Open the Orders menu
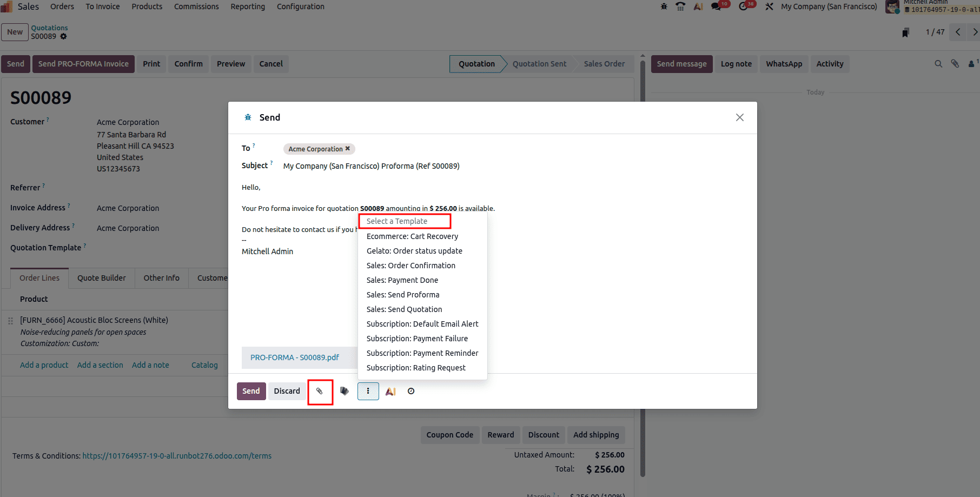980x497 pixels. tap(62, 6)
